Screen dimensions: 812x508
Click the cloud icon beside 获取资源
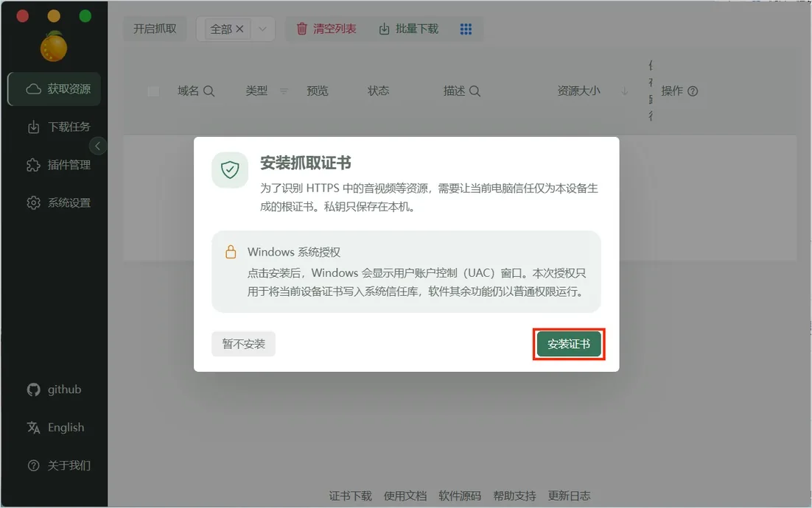[33, 89]
